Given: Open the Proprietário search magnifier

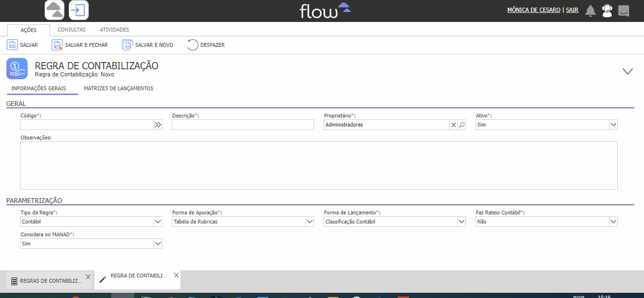Looking at the screenshot, I should tap(462, 125).
